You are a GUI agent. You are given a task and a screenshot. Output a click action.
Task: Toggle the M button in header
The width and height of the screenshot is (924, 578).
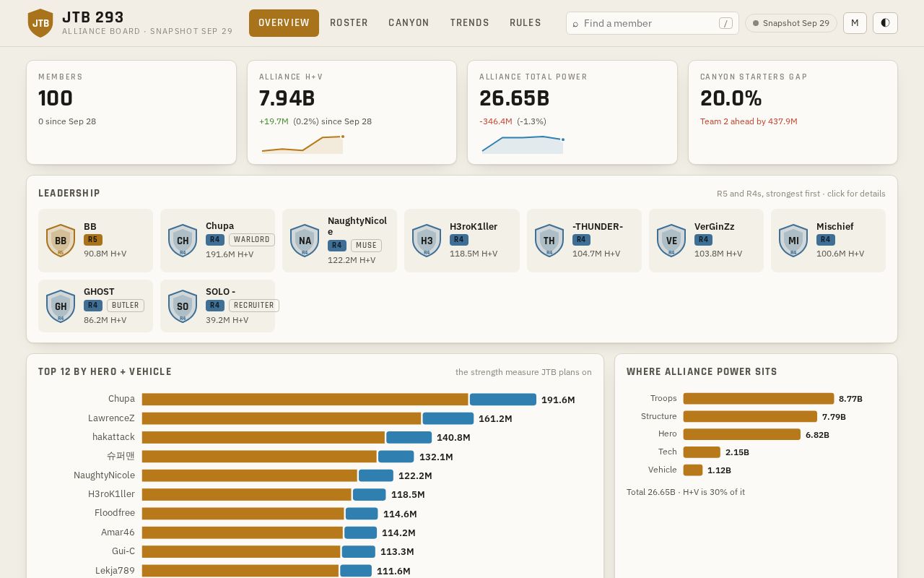tap(855, 23)
